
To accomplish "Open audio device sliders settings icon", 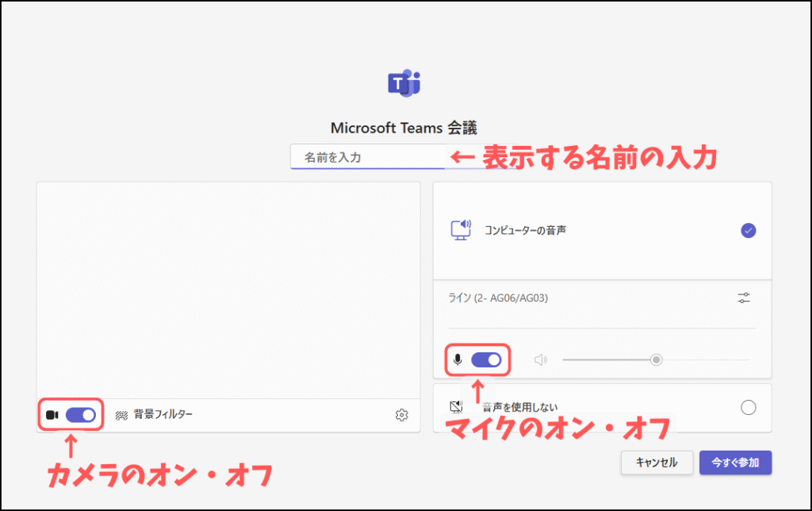I will (x=744, y=298).
